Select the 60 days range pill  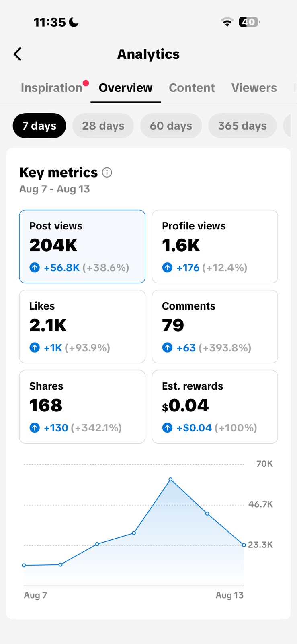click(171, 126)
